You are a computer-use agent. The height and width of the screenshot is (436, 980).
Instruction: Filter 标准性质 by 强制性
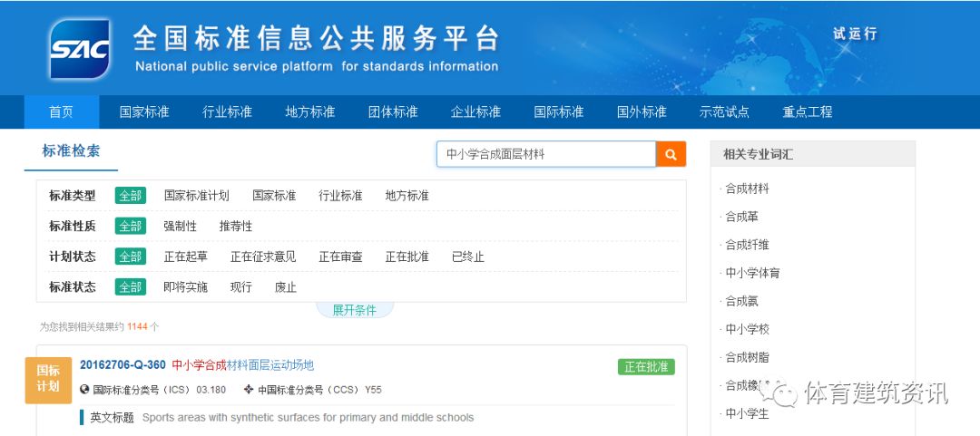(x=180, y=226)
